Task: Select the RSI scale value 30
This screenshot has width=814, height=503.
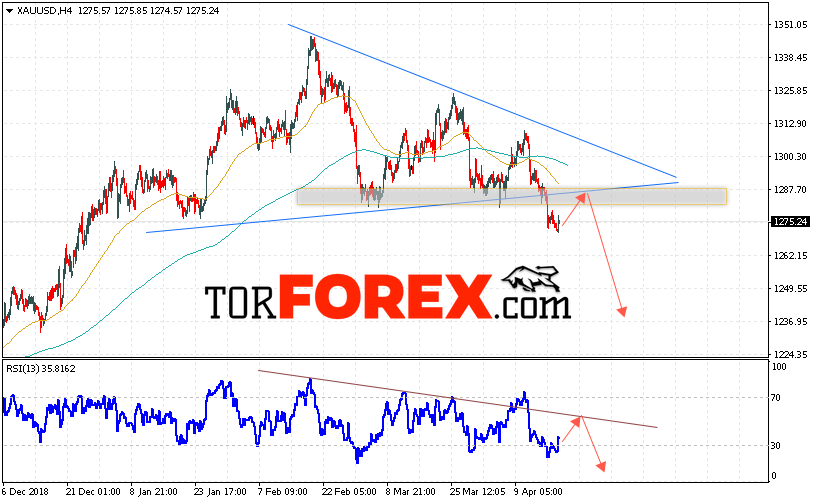Action: click(776, 446)
